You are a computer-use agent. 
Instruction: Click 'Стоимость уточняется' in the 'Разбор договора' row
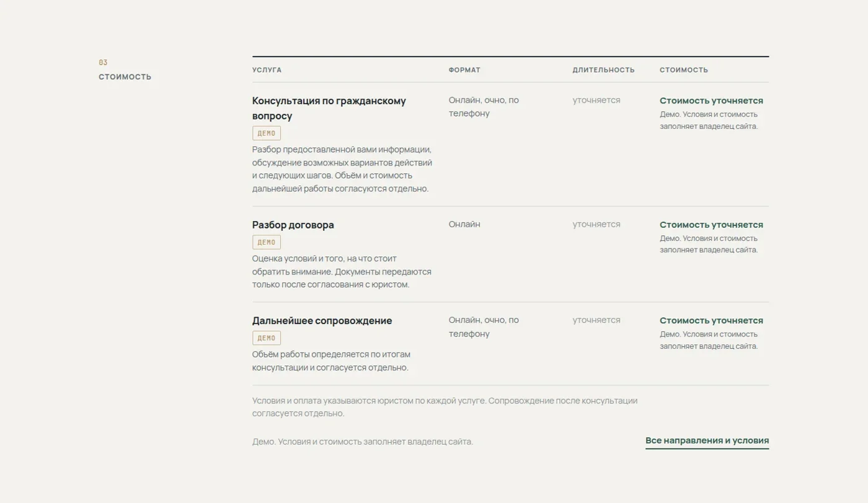click(711, 225)
